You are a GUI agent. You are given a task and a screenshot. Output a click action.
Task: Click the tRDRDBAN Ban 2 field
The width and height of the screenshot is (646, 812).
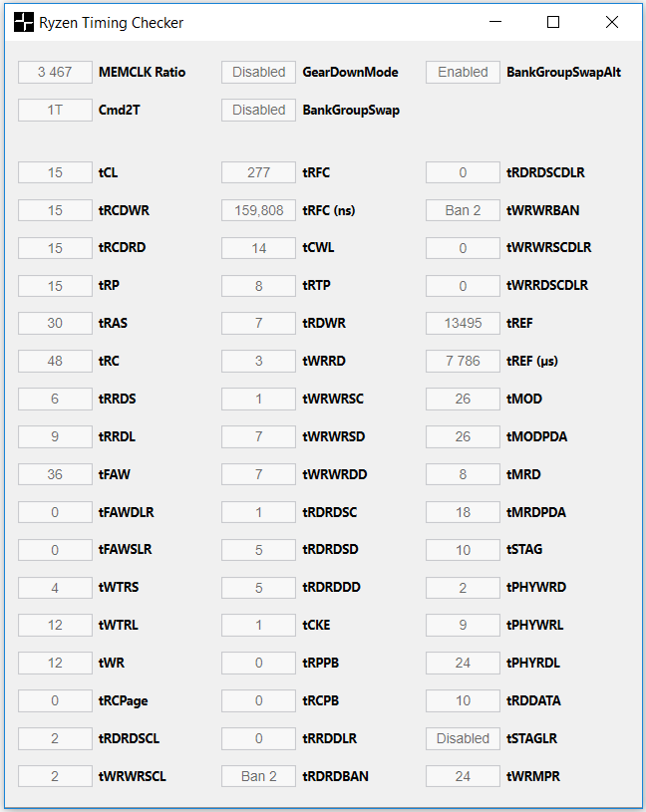[x=259, y=776]
